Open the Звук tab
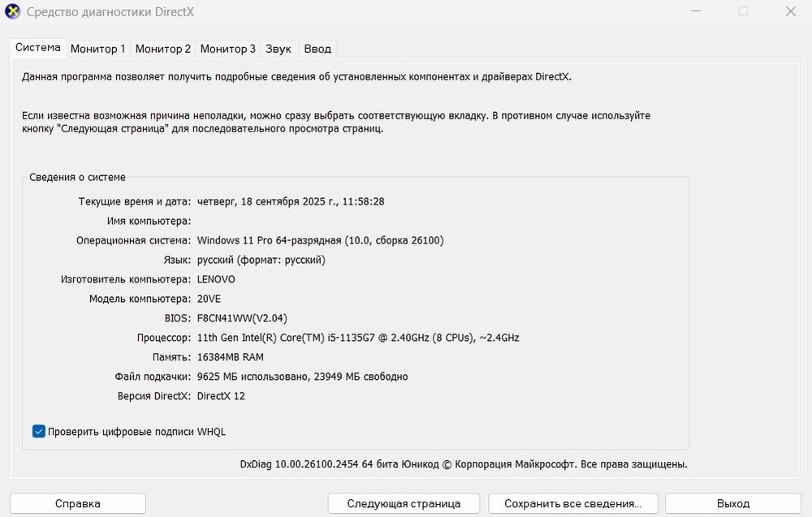812x517 pixels. click(279, 49)
